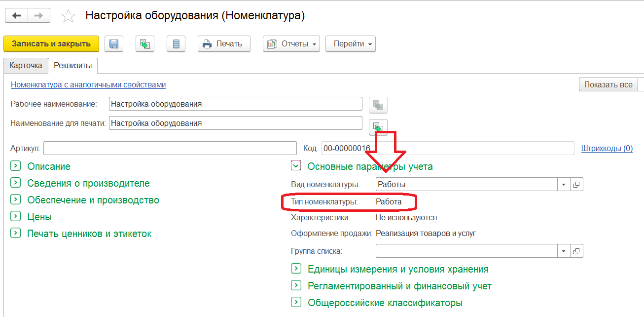Save the item with the floppy disk icon
This screenshot has width=644, height=317.
tap(114, 43)
